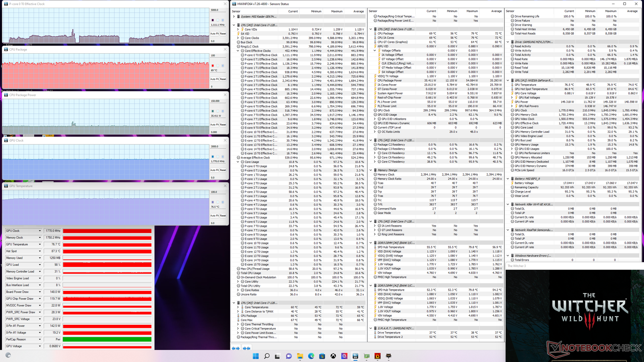Open The Witcher 3 wolf icon in the taskbar
Viewport: 644px width, 362px height.
click(389, 356)
